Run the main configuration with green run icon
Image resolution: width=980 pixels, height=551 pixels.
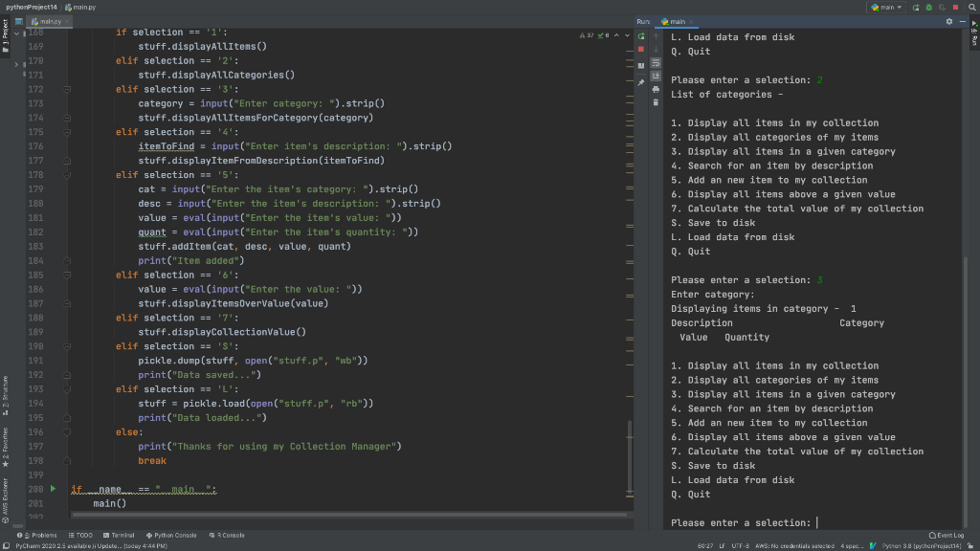point(915,7)
